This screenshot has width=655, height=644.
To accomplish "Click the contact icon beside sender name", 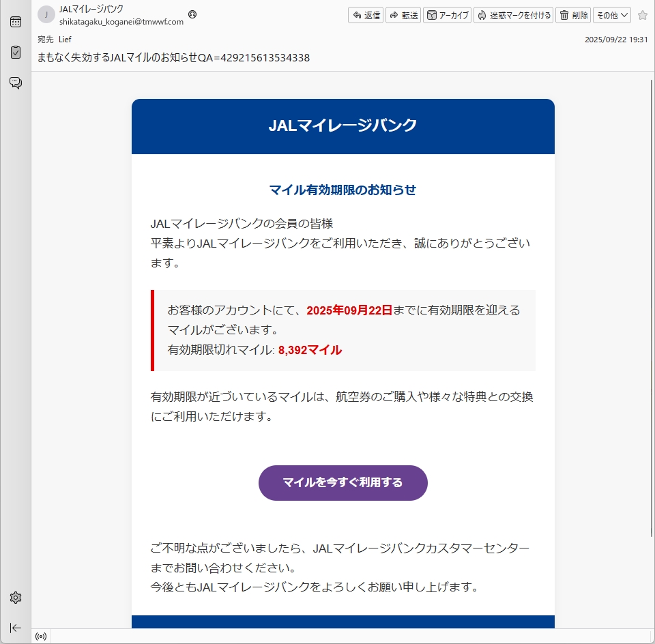I will [x=192, y=14].
